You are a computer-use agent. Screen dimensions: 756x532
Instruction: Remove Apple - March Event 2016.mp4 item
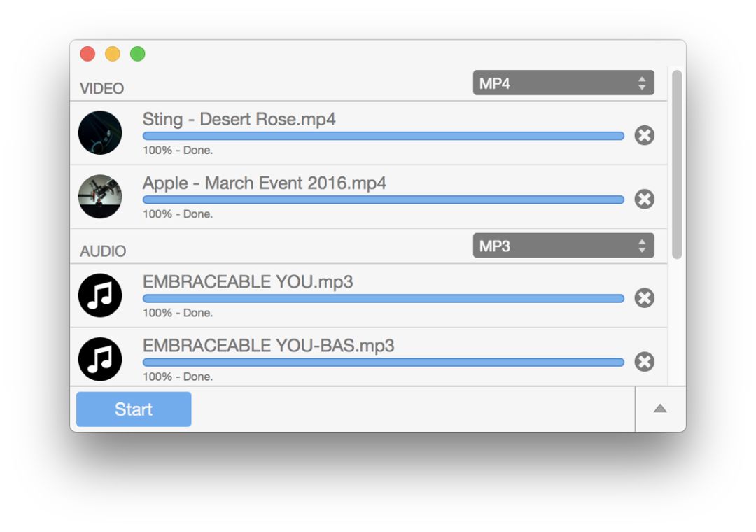pos(644,199)
